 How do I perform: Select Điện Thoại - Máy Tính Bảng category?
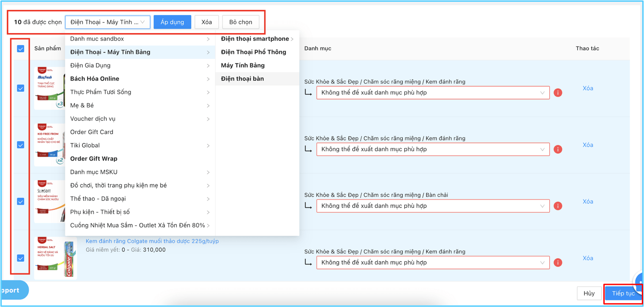click(140, 52)
